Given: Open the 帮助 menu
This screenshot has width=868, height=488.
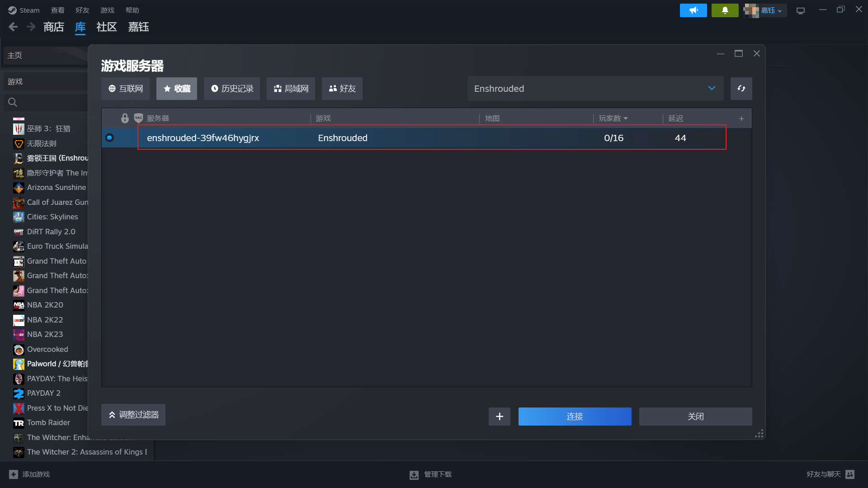Looking at the screenshot, I should click(132, 10).
